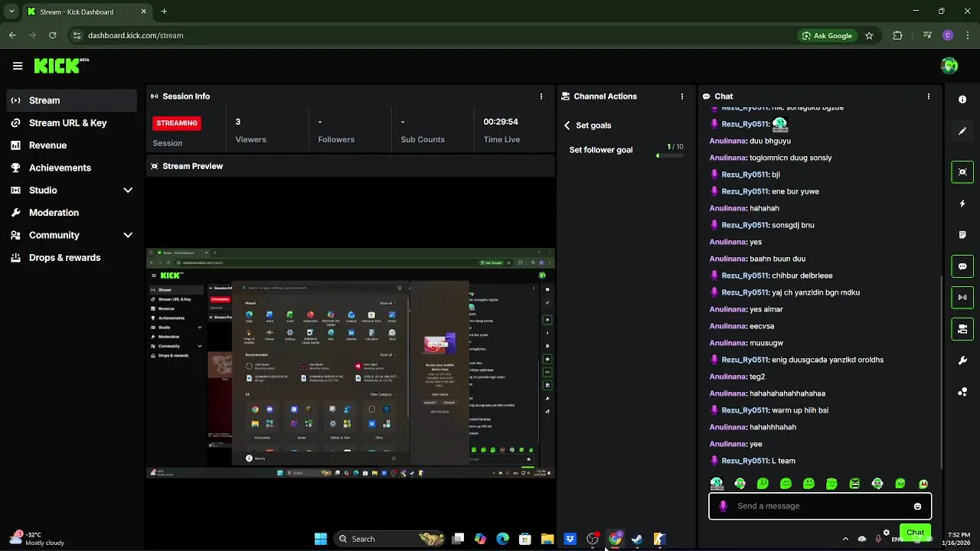The height and width of the screenshot is (551, 980).
Task: Open the lightning bolt activity panel icon
Action: tap(962, 204)
